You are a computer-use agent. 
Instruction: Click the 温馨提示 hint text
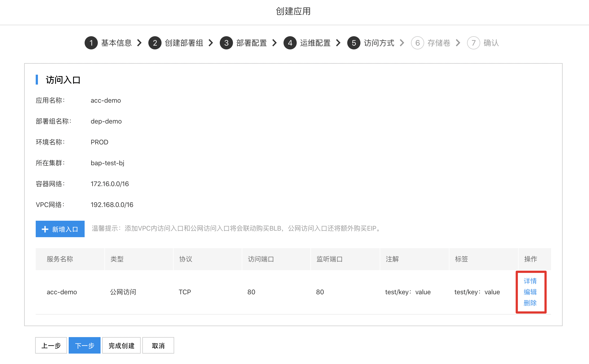237,228
